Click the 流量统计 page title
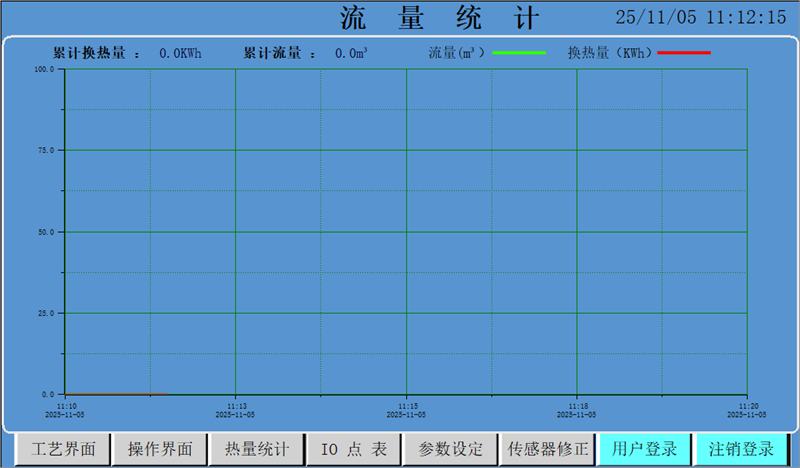Image resolution: width=800 pixels, height=468 pixels. point(439,18)
